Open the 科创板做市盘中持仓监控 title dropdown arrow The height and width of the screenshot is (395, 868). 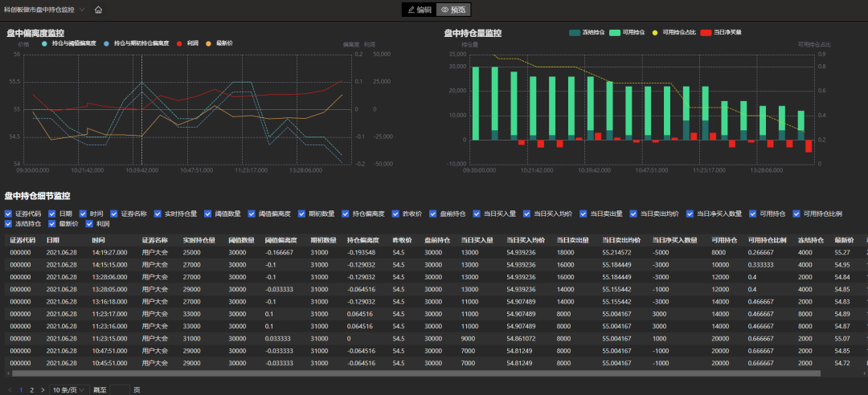tap(82, 10)
